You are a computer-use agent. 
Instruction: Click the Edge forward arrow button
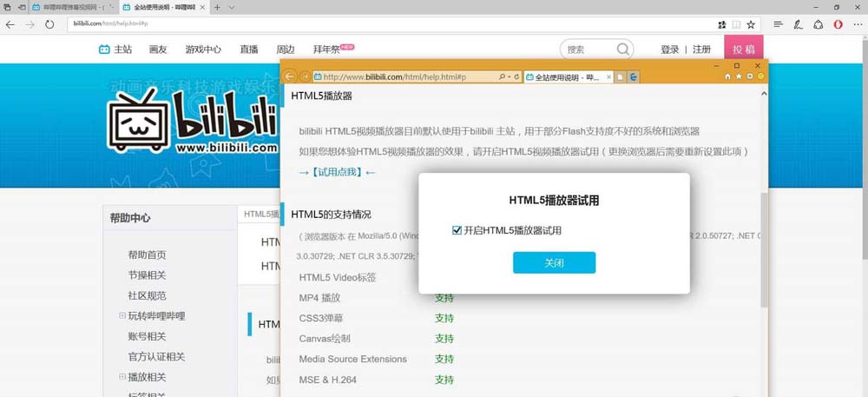click(x=30, y=24)
